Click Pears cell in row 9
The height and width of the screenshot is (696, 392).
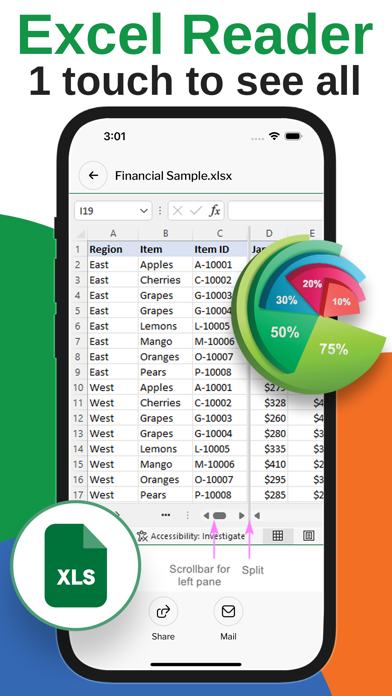tap(166, 372)
